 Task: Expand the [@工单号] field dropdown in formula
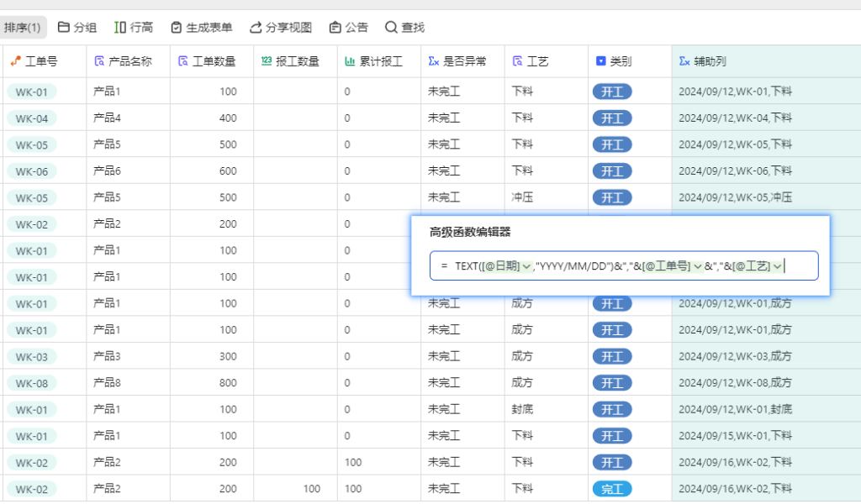[698, 266]
